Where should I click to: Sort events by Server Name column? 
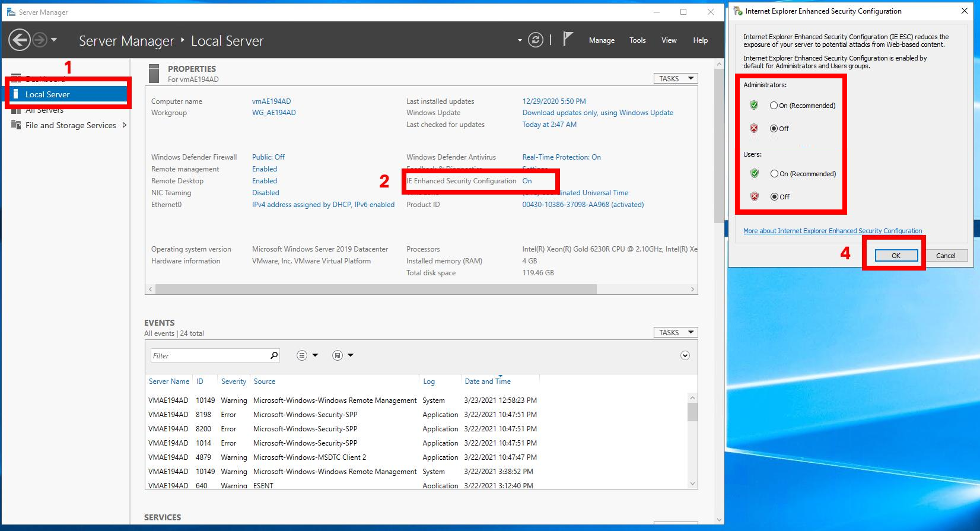169,381
